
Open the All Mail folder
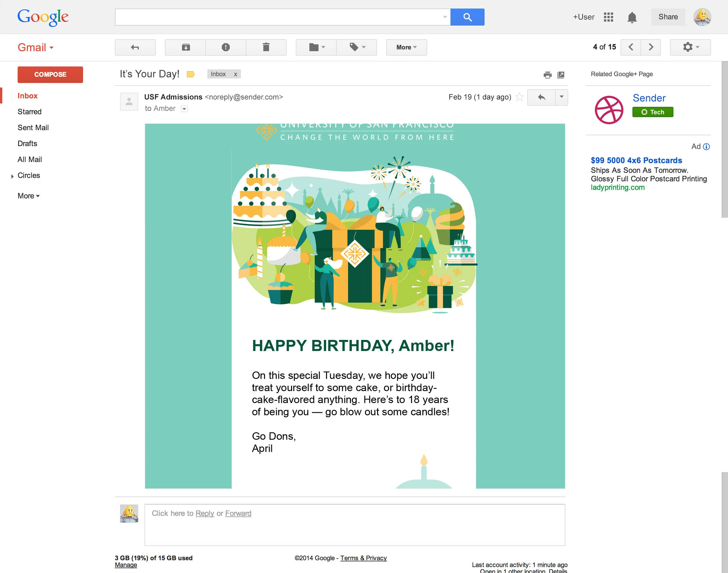point(30,160)
